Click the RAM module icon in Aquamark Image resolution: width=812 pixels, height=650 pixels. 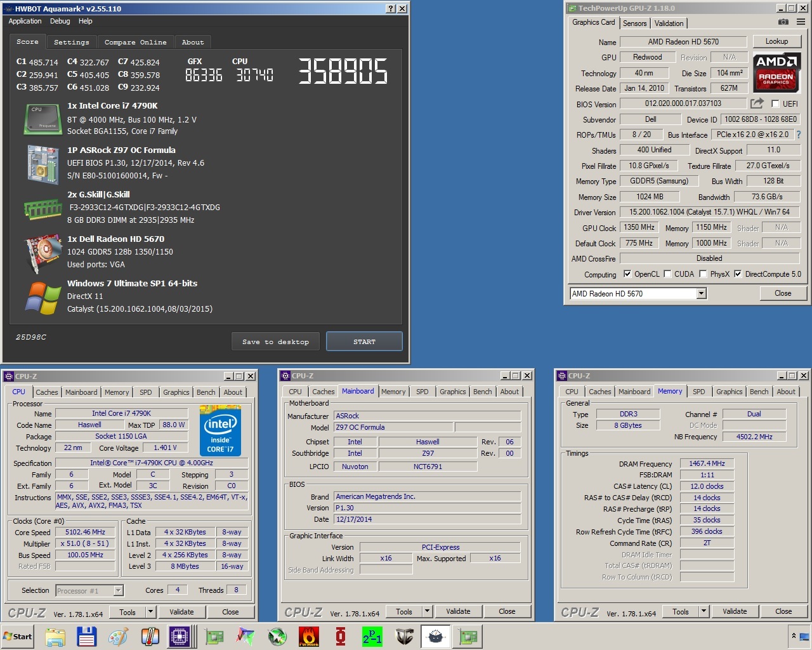pyautogui.click(x=43, y=209)
